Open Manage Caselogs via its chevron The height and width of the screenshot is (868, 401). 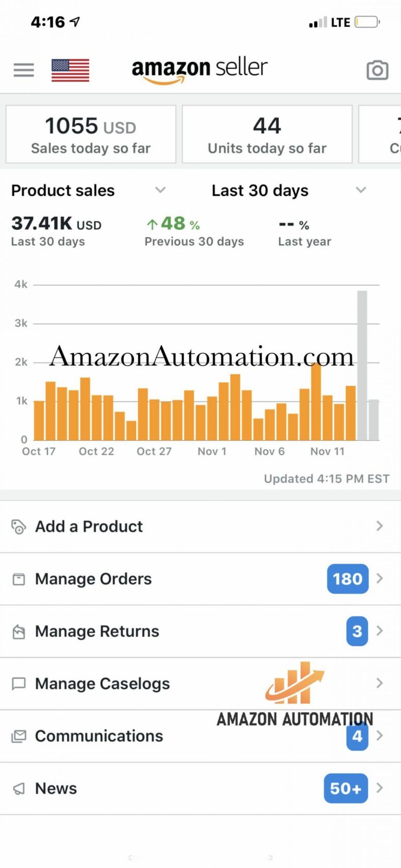pos(380,683)
